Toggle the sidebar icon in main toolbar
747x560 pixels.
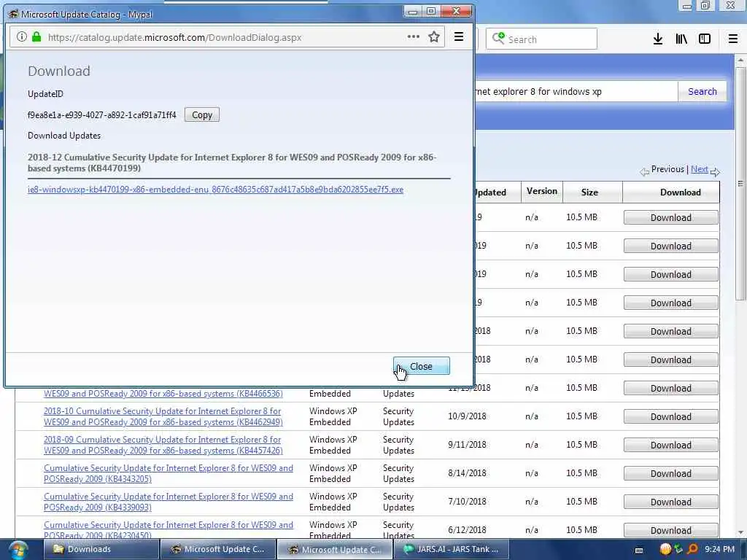pyautogui.click(x=705, y=39)
